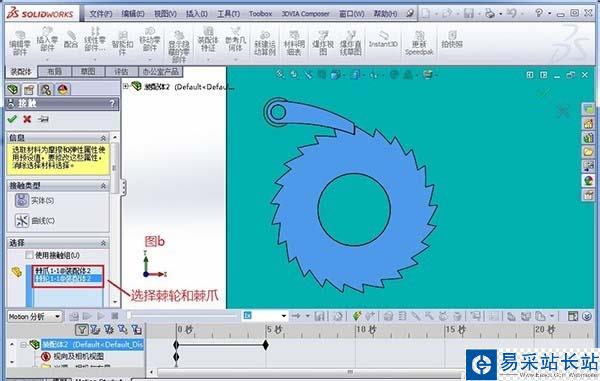This screenshot has height=381, width=600.
Task: Toggle Instant3D in the ribbon
Action: [x=383, y=39]
